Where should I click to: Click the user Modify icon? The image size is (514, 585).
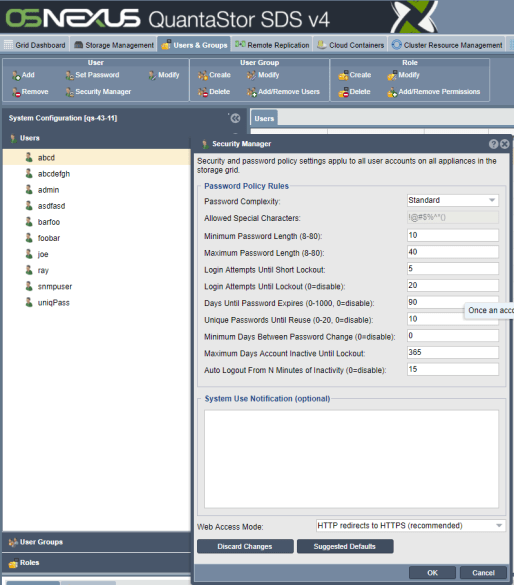coord(152,75)
